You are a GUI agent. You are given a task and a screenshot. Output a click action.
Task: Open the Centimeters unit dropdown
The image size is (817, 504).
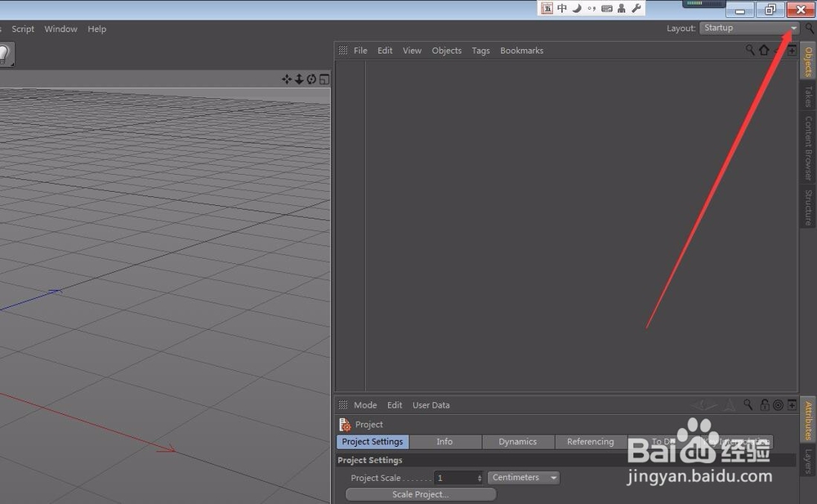click(524, 477)
